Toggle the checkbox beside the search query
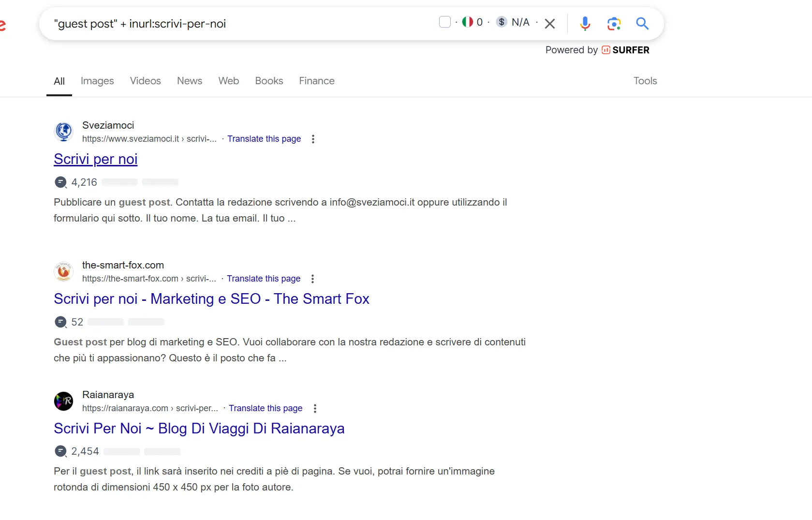The width and height of the screenshot is (812, 520). [444, 22]
